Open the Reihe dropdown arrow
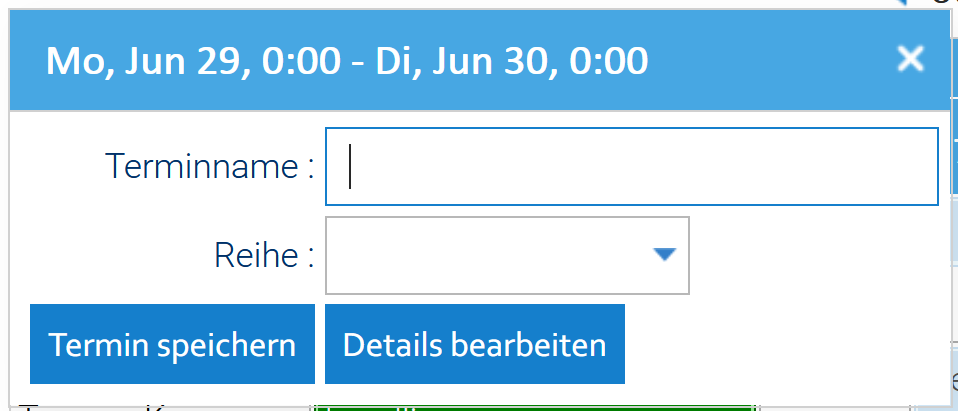The height and width of the screenshot is (411, 958). pyautogui.click(x=664, y=255)
